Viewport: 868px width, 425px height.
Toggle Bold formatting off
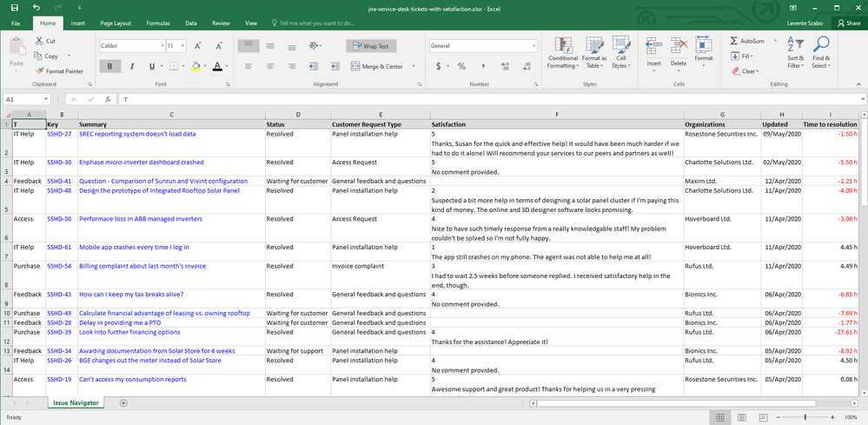tap(110, 66)
